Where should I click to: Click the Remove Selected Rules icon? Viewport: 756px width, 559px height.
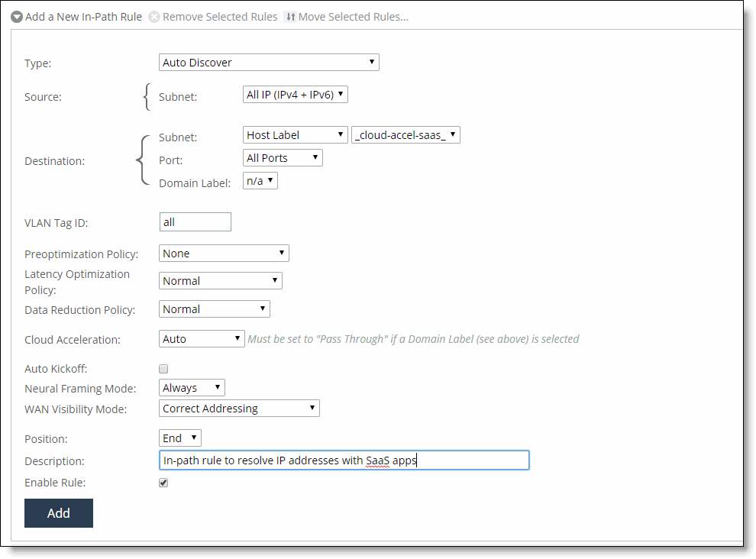(x=154, y=17)
